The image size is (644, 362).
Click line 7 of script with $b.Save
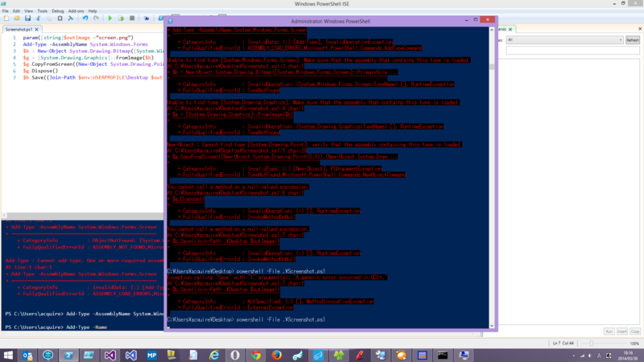93,77
